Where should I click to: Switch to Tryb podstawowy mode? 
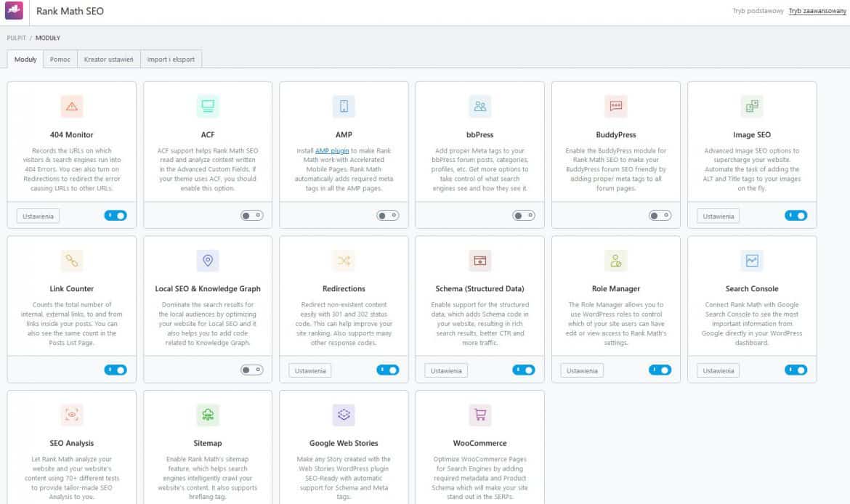point(758,11)
